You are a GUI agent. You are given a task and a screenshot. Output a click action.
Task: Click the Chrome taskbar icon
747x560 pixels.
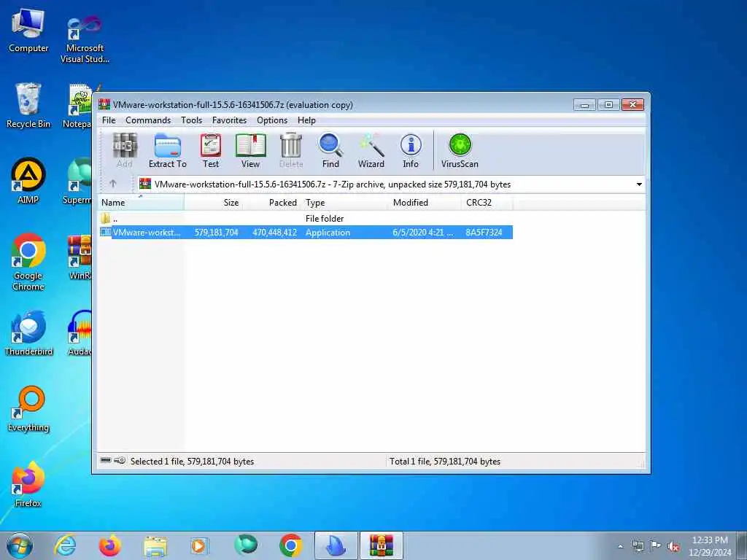[x=290, y=545]
